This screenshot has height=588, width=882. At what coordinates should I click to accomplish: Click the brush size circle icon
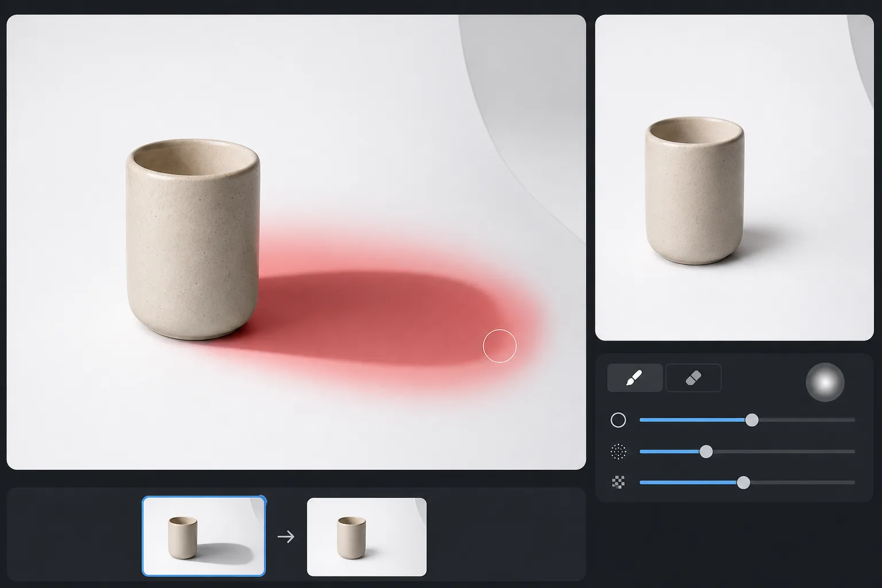(x=618, y=420)
